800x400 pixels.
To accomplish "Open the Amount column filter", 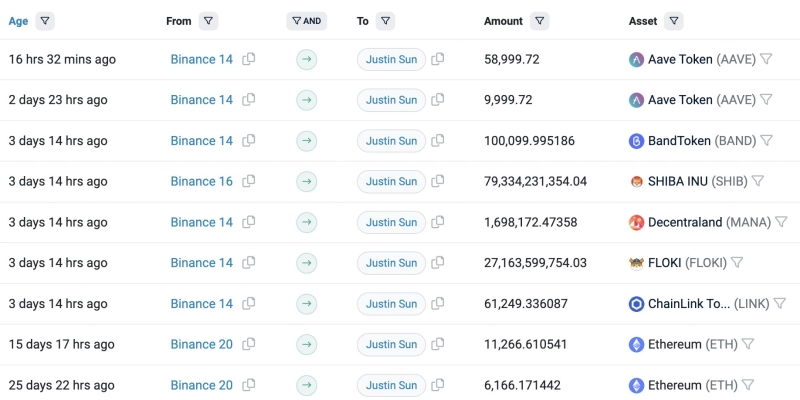I will [x=539, y=21].
